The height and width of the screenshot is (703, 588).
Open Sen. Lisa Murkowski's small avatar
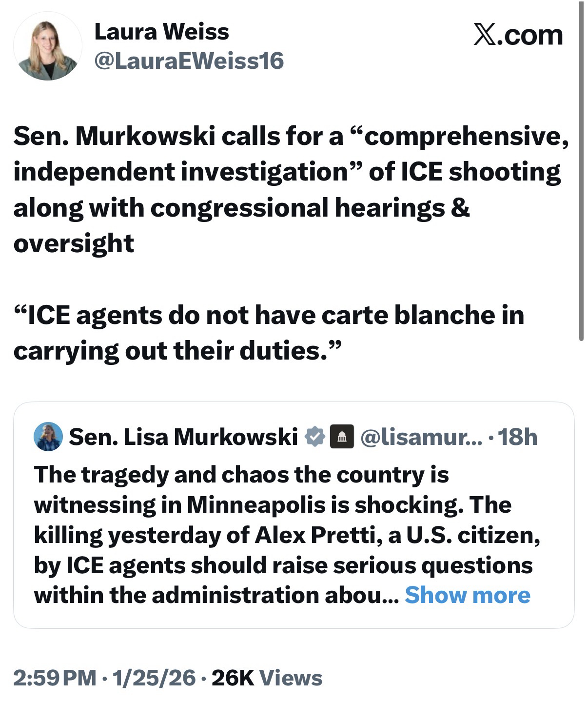48,436
